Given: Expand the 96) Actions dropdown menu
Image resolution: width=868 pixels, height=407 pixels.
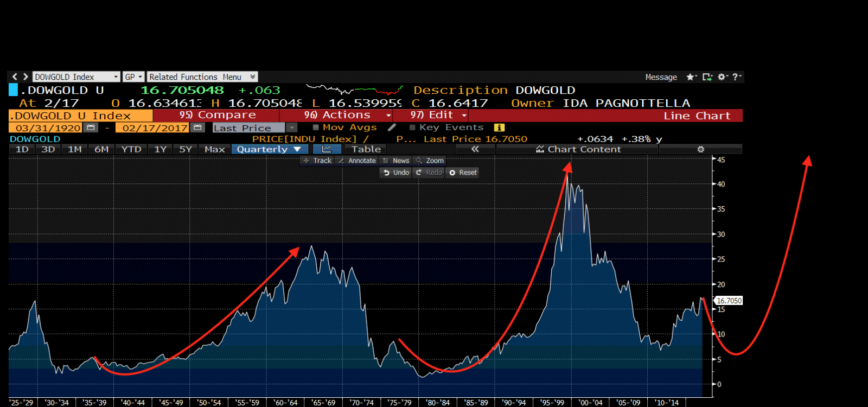Looking at the screenshot, I should point(388,116).
